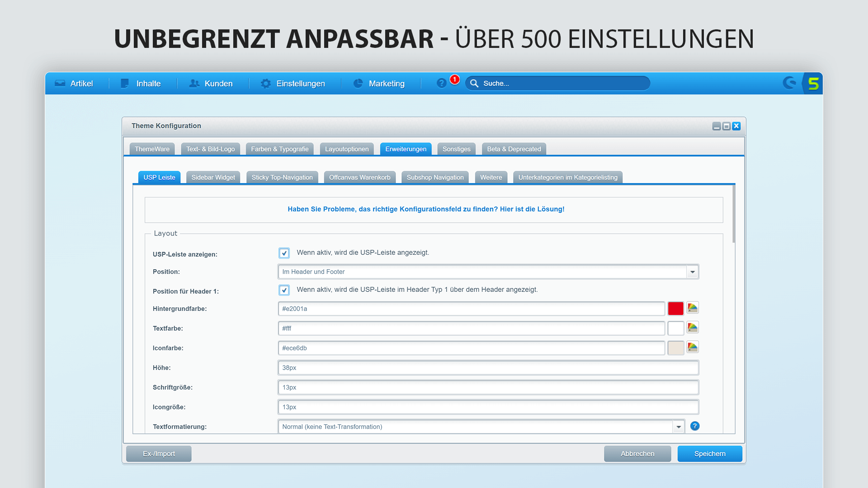The width and height of the screenshot is (868, 488).
Task: Click the Höhe input field
Action: point(488,368)
